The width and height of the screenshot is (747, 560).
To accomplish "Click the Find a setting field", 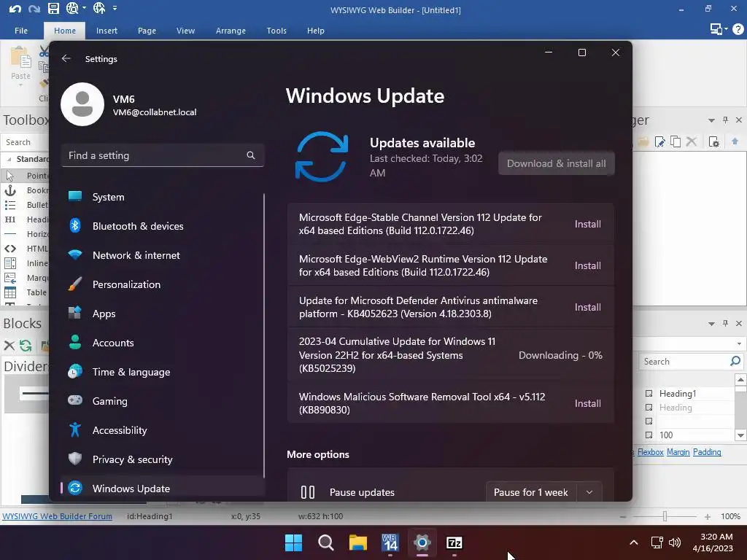I will click(163, 155).
